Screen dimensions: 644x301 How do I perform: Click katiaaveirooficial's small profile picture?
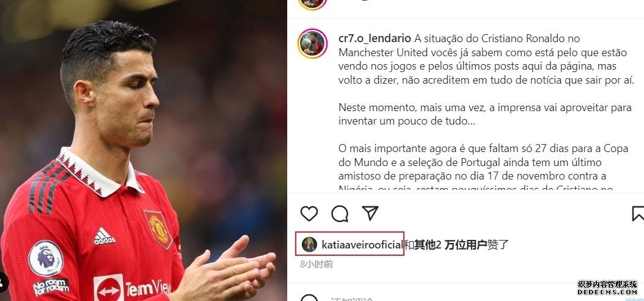(x=309, y=245)
